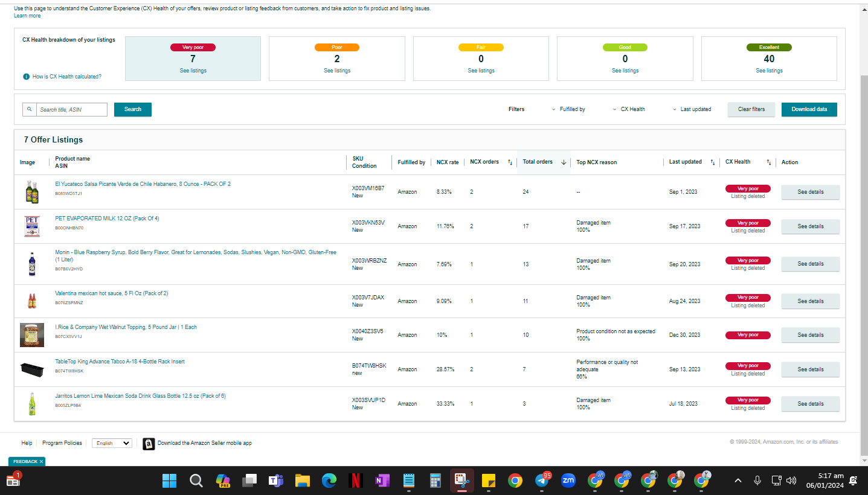
Task: See details for Monin Blue Raspberry Syrup
Action: click(811, 264)
